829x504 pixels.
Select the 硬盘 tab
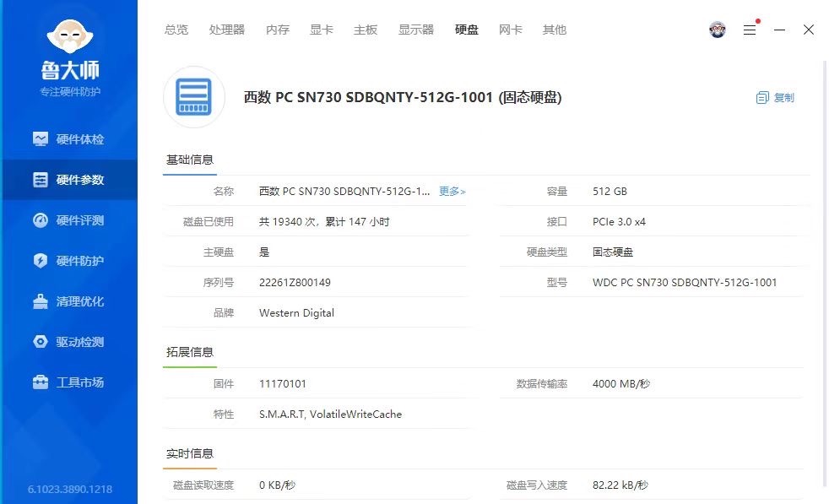coord(467,30)
